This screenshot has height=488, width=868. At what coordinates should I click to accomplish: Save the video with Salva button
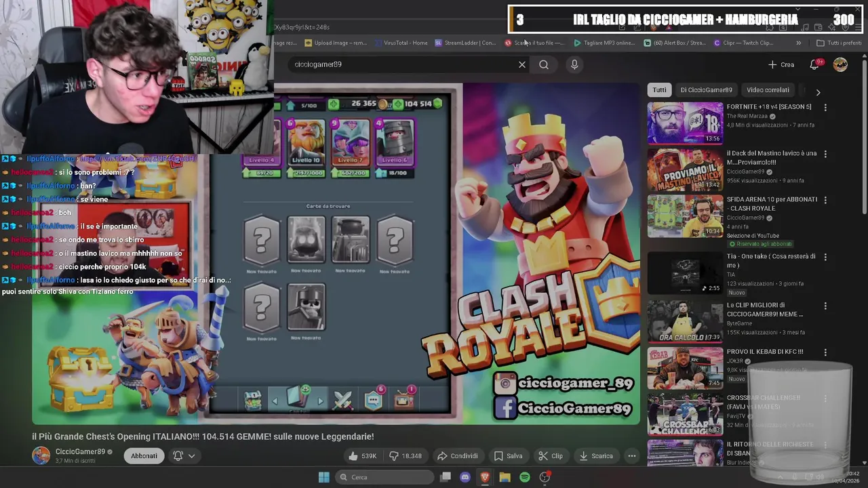(x=508, y=455)
